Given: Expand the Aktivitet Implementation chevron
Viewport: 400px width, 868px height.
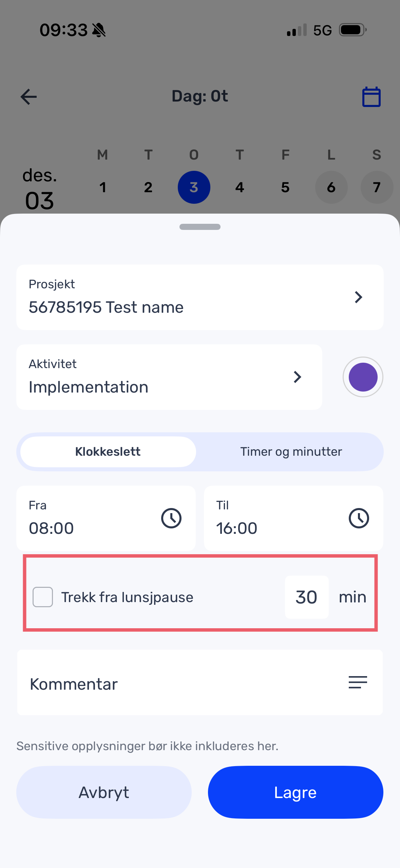Looking at the screenshot, I should click(x=297, y=377).
